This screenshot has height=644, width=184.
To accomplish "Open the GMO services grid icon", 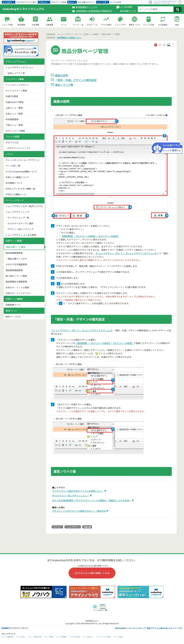I will [150, 2].
